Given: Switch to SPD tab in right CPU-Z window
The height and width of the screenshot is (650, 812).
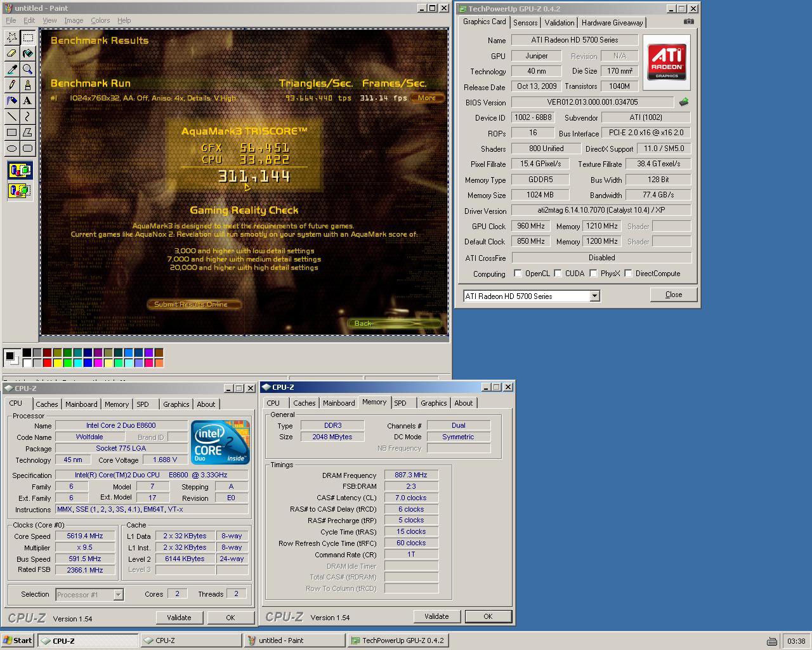Looking at the screenshot, I should 400,403.
